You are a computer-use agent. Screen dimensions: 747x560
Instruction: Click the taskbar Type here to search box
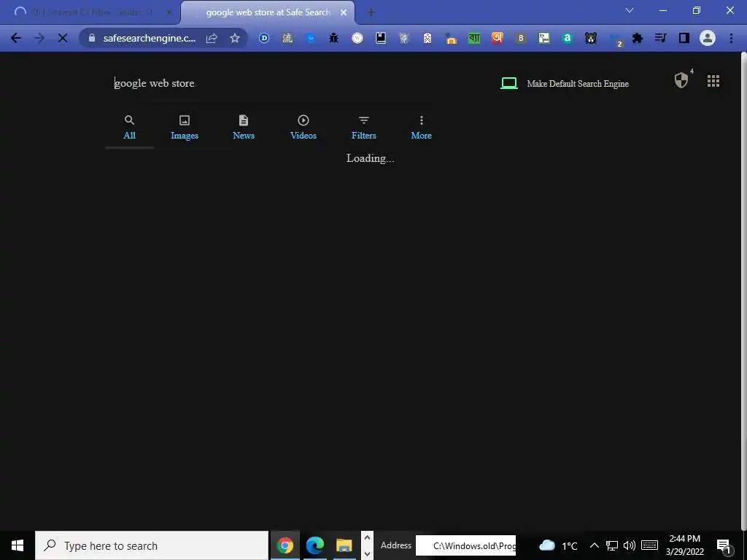[x=152, y=545]
